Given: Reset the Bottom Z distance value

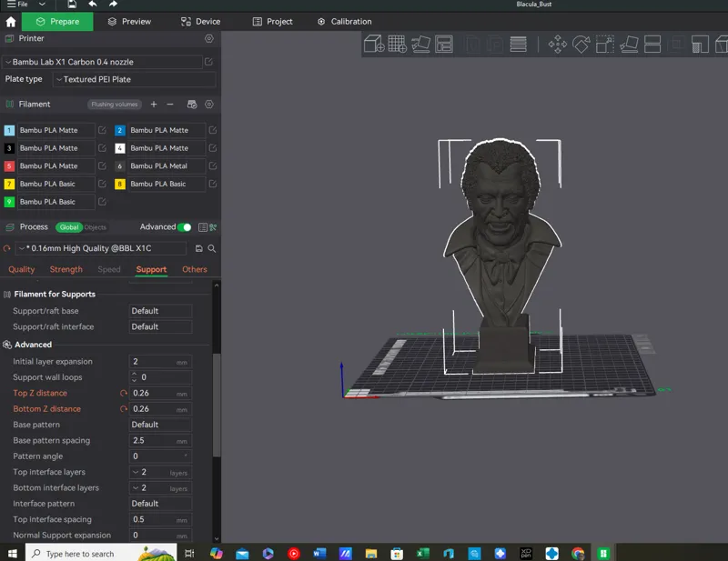Looking at the screenshot, I should pyautogui.click(x=124, y=409).
